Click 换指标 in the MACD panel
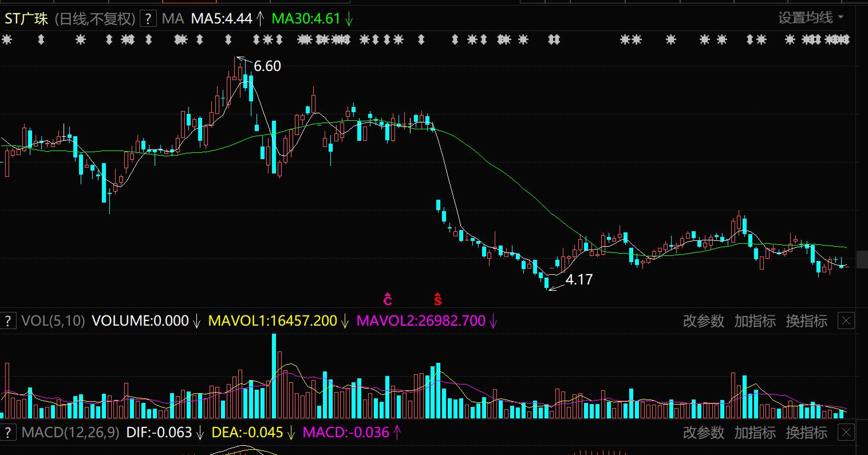The height and width of the screenshot is (455, 868). (806, 432)
